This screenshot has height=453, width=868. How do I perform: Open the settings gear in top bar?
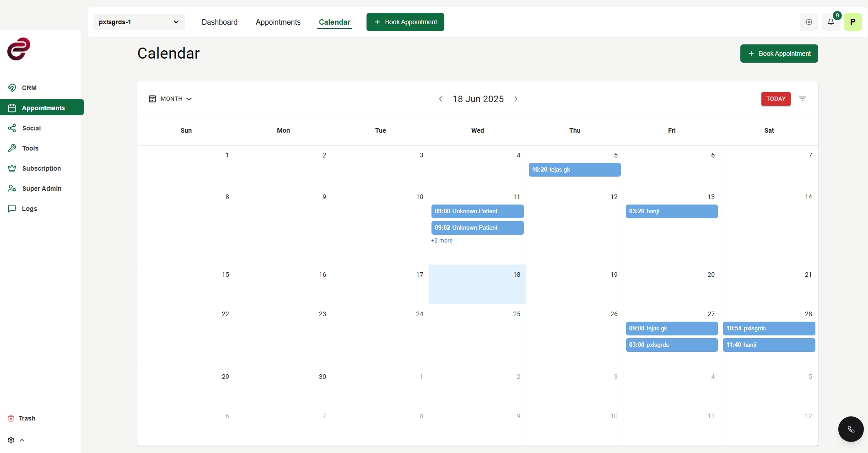pyautogui.click(x=809, y=22)
